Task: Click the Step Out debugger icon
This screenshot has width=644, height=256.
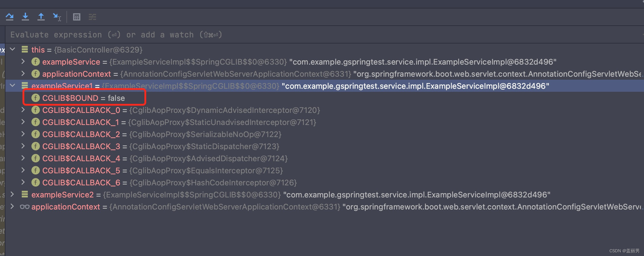Action: 41,17
